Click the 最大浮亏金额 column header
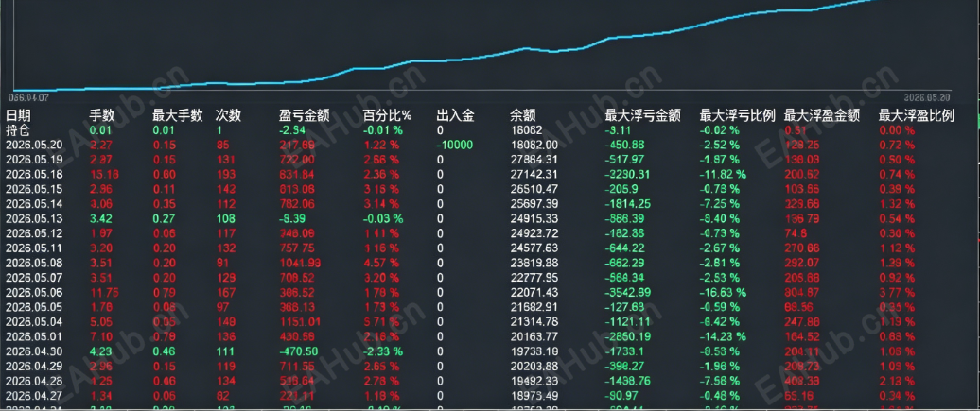980x411 pixels. 642,115
